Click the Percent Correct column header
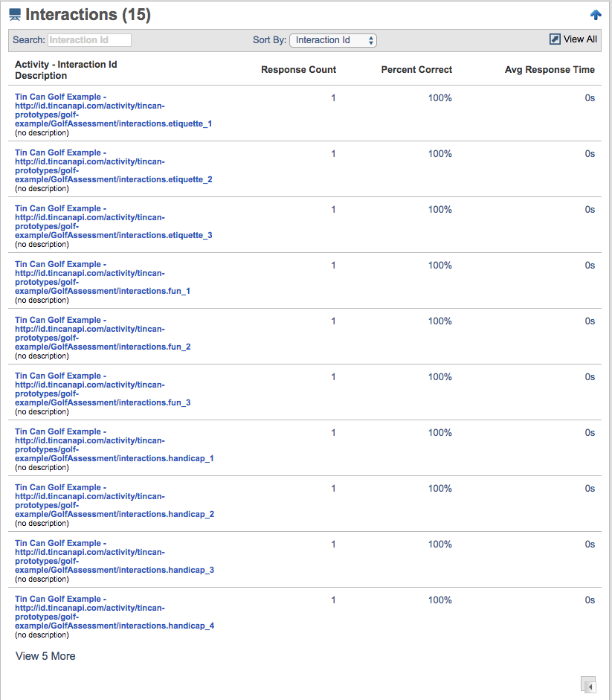Viewport: 612px width, 700px height. click(416, 70)
